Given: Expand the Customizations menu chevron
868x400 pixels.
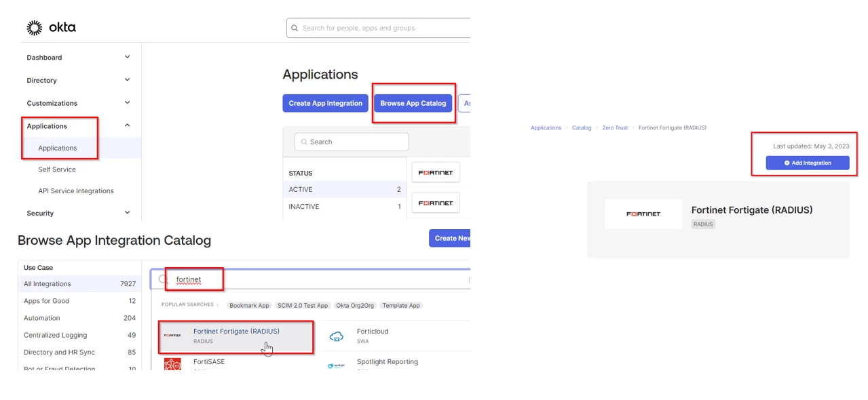Looking at the screenshot, I should pyautogui.click(x=127, y=102).
